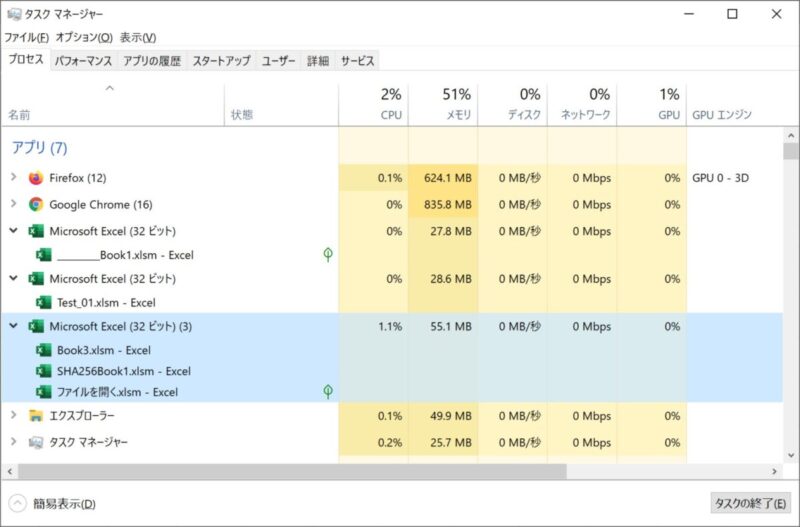Click the 簡易表示 circular arrow icon
The height and width of the screenshot is (527, 800).
click(17, 504)
